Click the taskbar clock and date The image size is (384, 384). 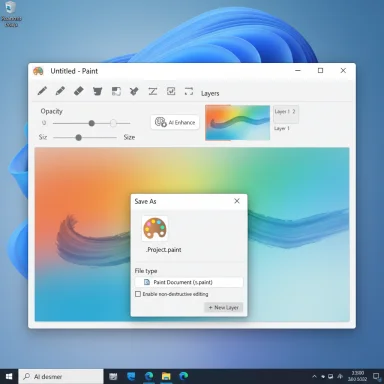[x=357, y=376]
